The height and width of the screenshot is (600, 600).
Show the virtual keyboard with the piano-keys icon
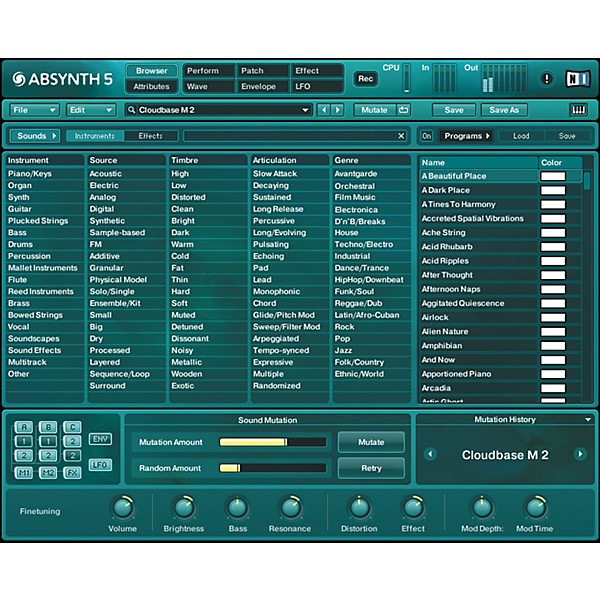tap(578, 110)
